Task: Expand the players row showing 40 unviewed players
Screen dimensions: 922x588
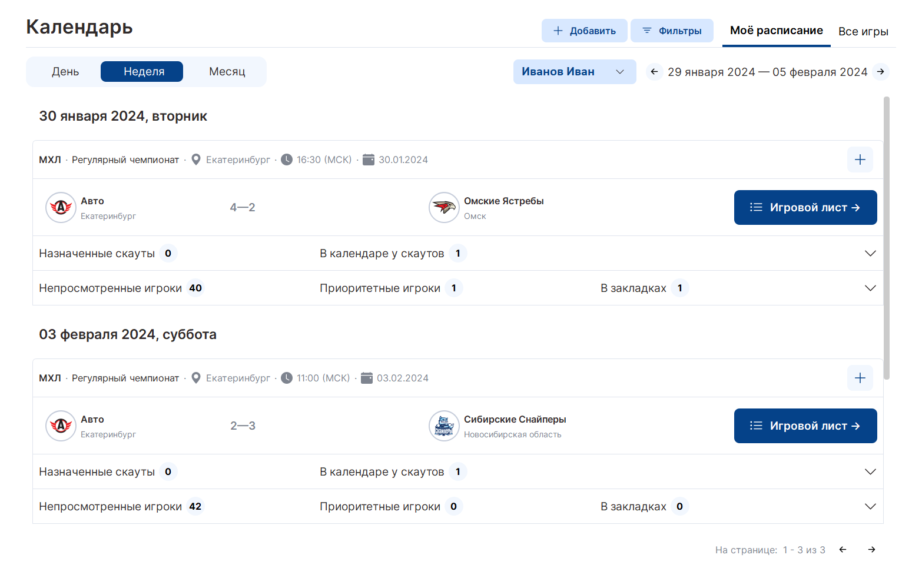Action: (x=870, y=288)
